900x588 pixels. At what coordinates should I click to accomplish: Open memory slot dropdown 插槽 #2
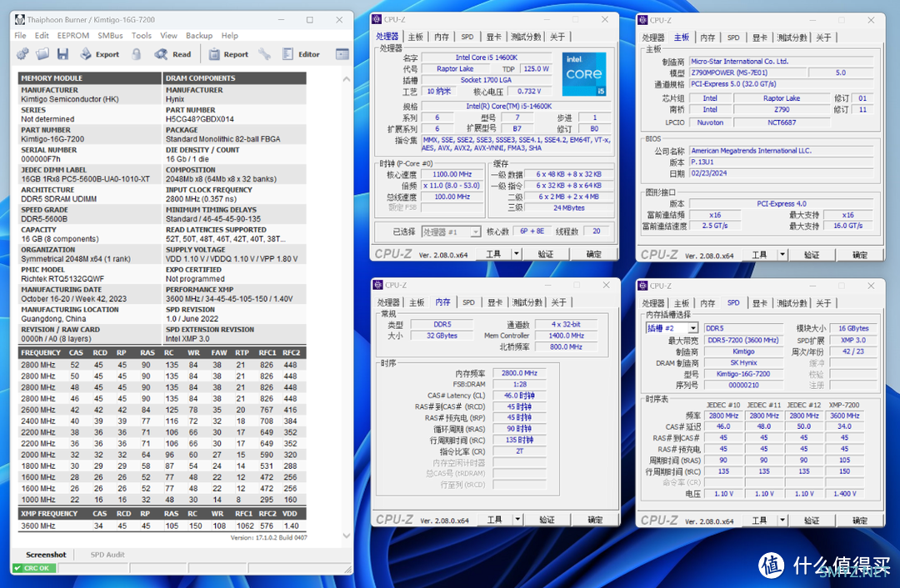click(x=672, y=328)
